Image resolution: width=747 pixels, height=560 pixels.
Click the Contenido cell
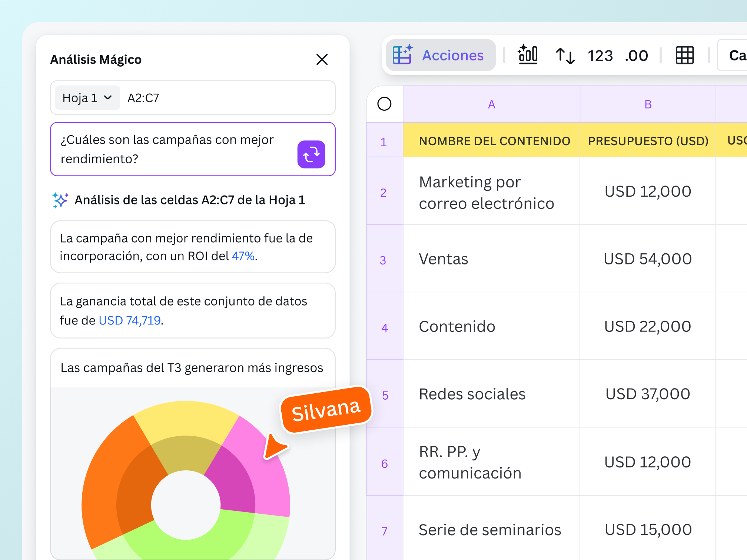(491, 326)
